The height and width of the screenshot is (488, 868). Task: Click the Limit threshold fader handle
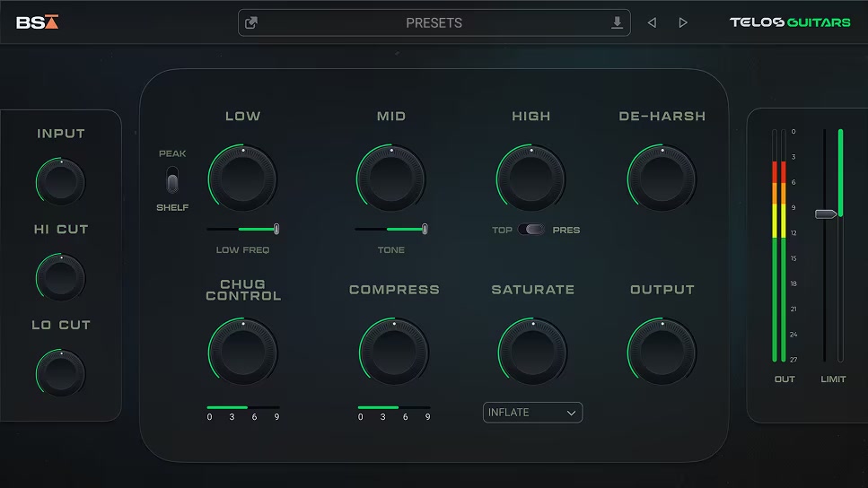point(825,213)
